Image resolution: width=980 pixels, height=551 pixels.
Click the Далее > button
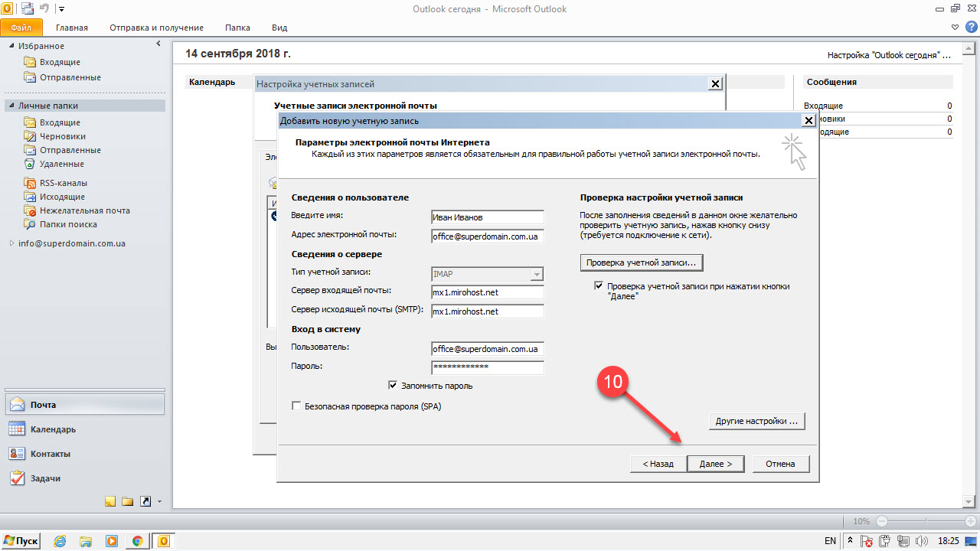click(x=716, y=464)
